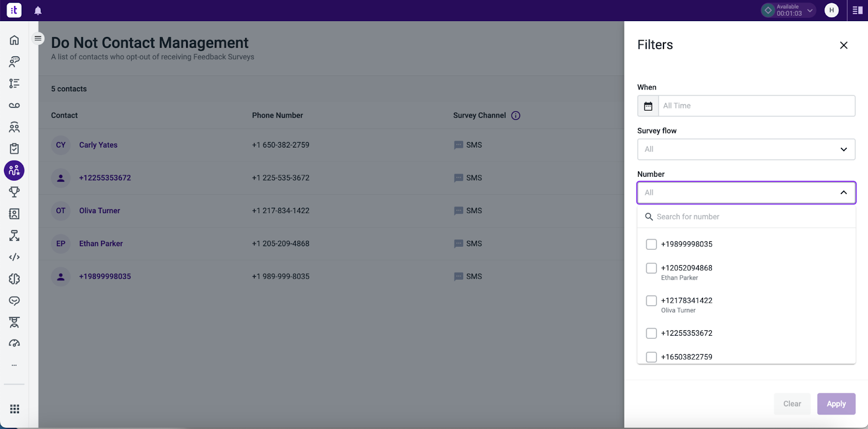The width and height of the screenshot is (868, 429).
Task: Click the 5 contacts count label
Action: coord(69,89)
